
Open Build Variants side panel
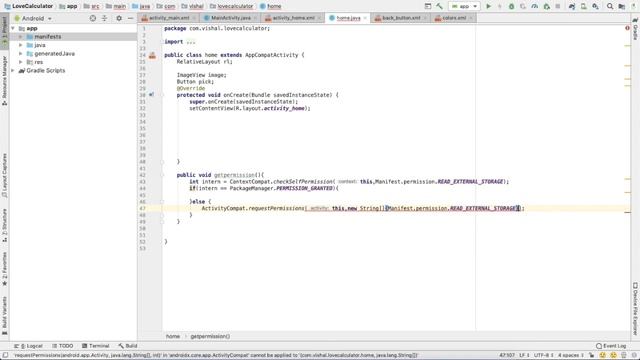click(4, 316)
